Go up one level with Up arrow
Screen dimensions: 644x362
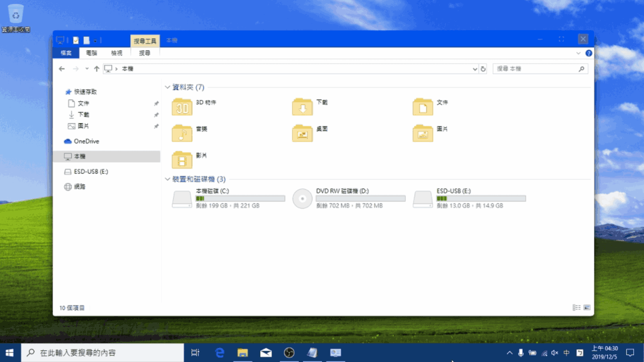pos(97,69)
